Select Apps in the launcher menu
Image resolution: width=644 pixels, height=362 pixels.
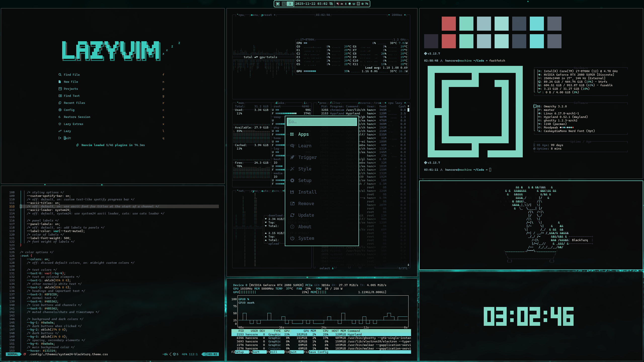pos(322,134)
